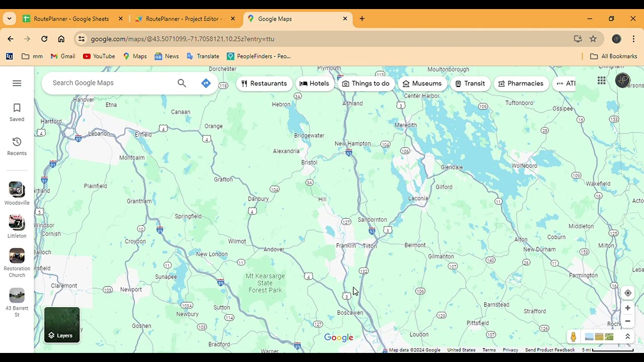
Task: Click the Franklin town label
Action: (x=346, y=245)
